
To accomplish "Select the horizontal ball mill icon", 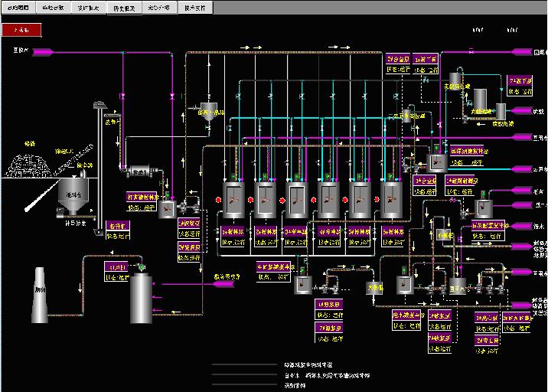I will pyautogui.click(x=138, y=171).
